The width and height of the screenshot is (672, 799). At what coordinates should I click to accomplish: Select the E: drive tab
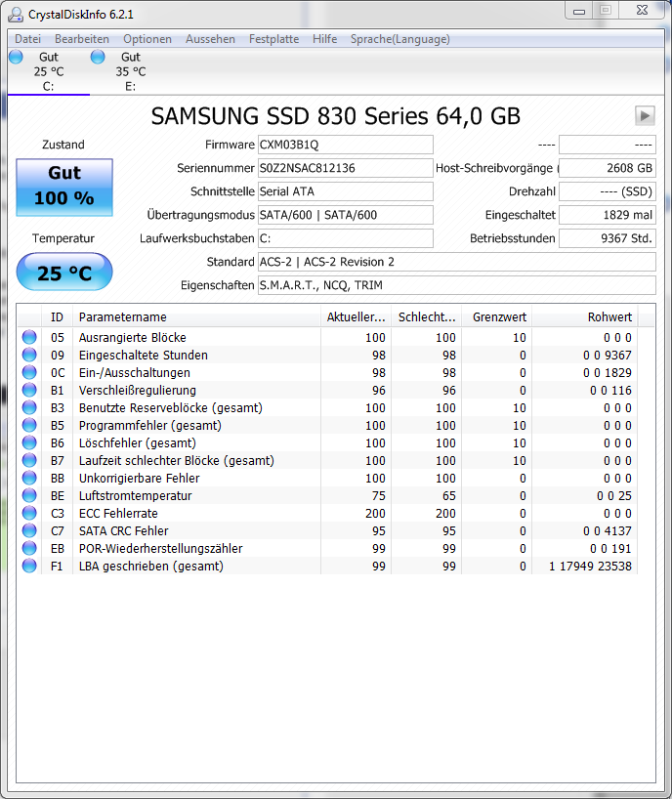coord(131,72)
